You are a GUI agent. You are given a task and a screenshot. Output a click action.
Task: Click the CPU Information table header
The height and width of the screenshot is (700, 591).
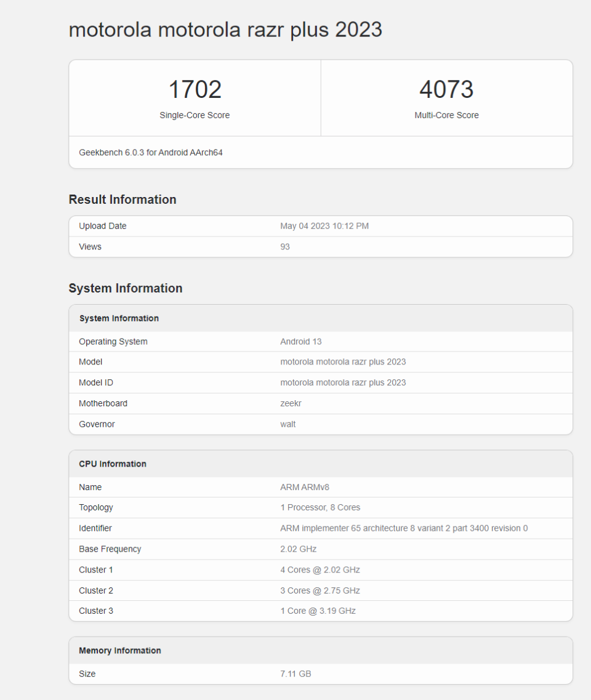click(113, 464)
